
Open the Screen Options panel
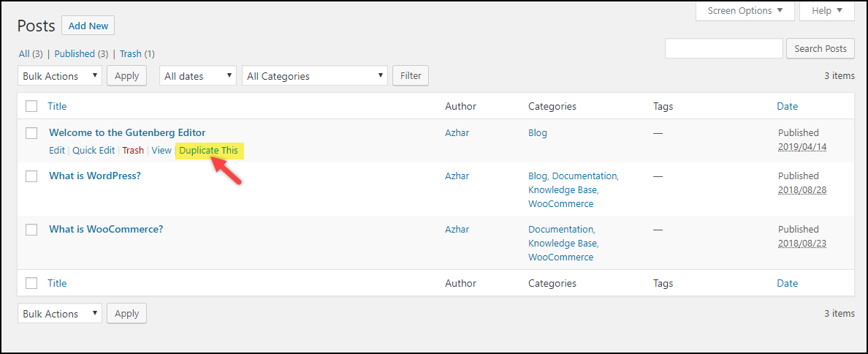point(745,10)
